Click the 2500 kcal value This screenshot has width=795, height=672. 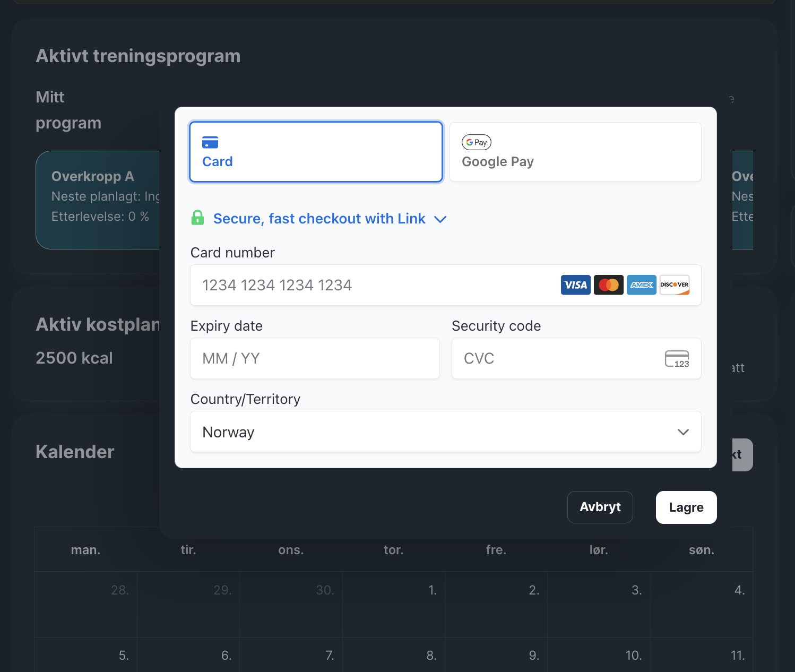tap(74, 358)
